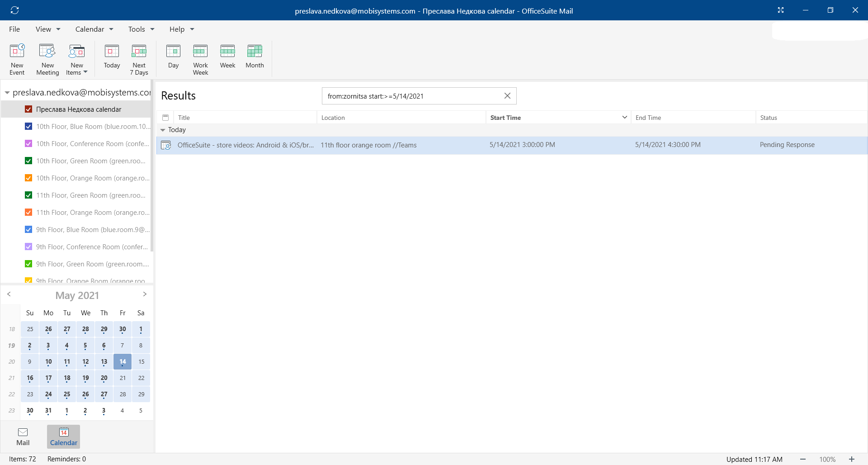Switch to Work Week view
The image size is (868, 465).
tap(200, 59)
